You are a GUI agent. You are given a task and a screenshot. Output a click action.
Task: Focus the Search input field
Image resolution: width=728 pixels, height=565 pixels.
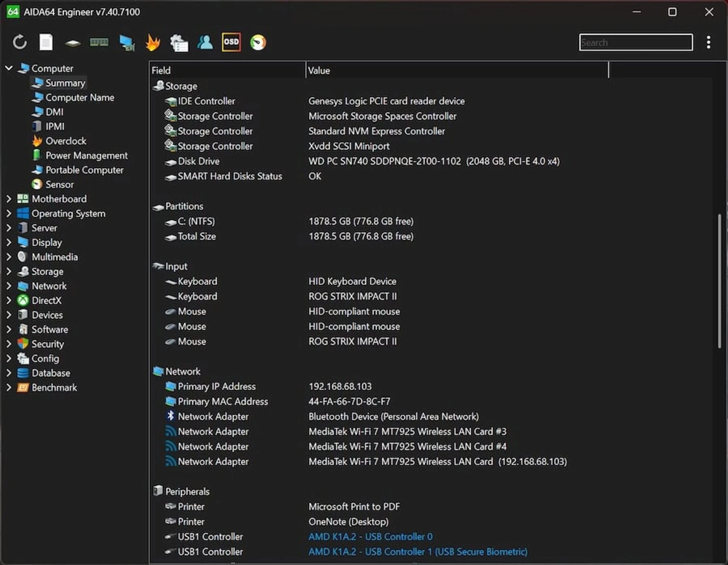pyautogui.click(x=636, y=42)
